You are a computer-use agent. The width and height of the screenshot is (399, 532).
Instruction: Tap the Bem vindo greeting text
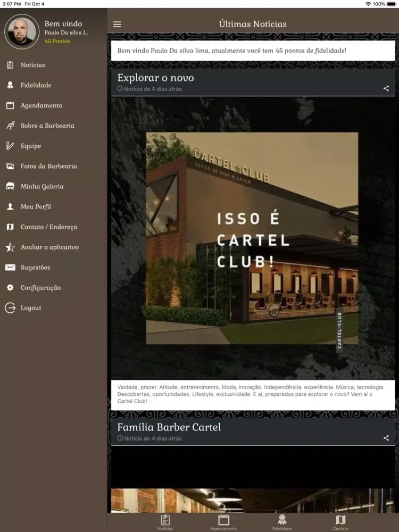click(63, 24)
